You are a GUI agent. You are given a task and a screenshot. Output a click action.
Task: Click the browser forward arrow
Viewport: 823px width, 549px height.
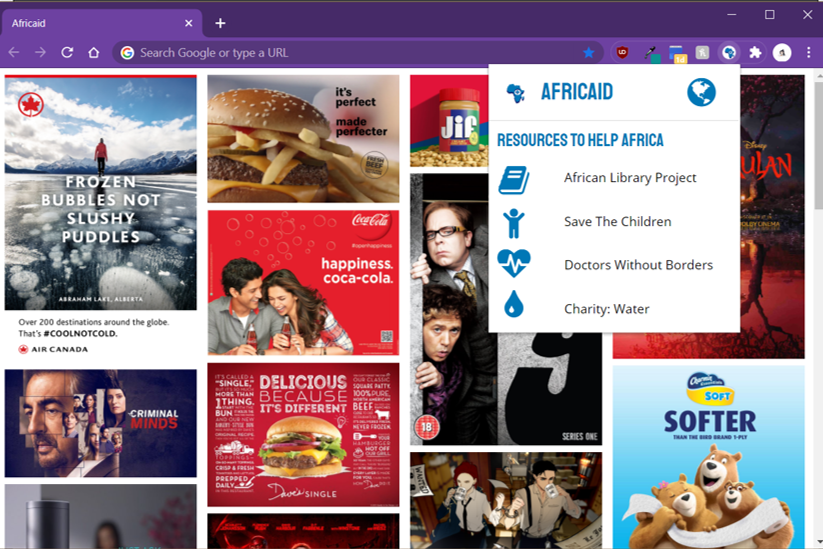point(40,52)
